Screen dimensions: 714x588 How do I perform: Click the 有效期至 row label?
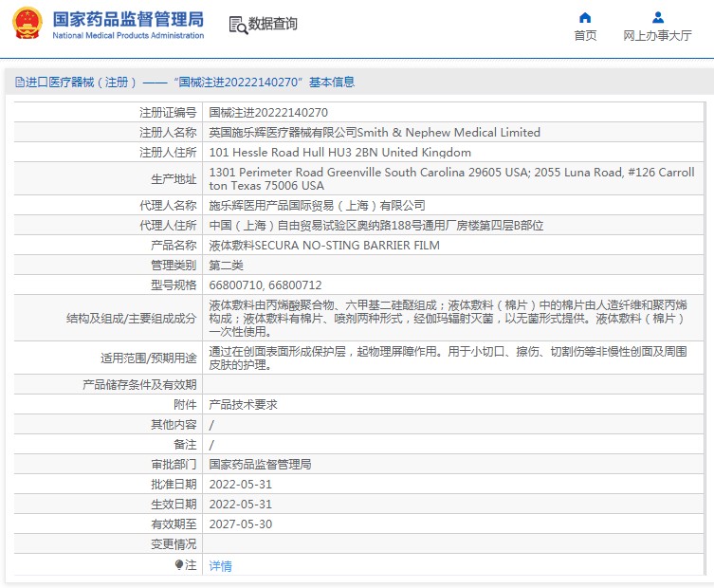(x=174, y=524)
